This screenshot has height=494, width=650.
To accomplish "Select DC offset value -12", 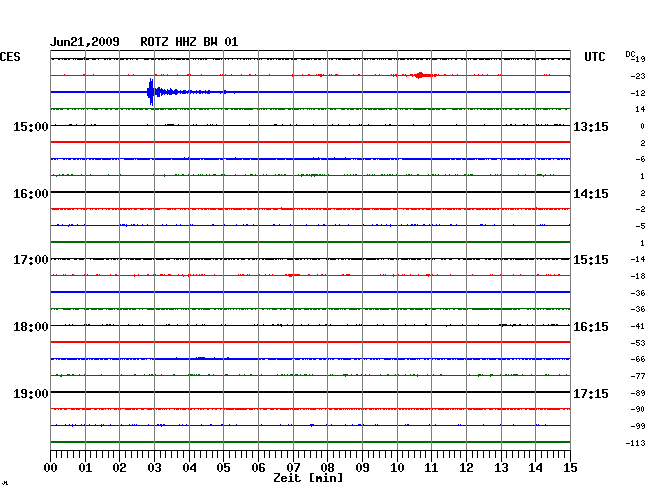I will [638, 93].
